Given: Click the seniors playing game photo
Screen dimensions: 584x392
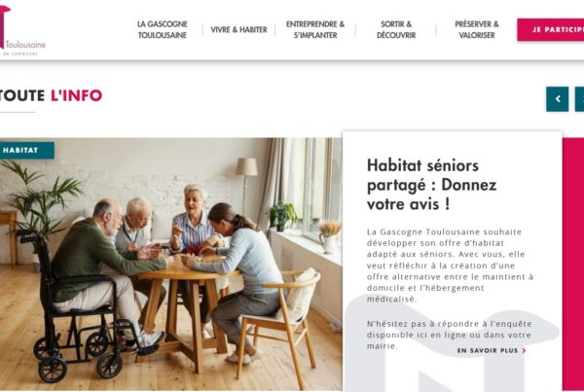Looking at the screenshot, I should click(171, 264).
